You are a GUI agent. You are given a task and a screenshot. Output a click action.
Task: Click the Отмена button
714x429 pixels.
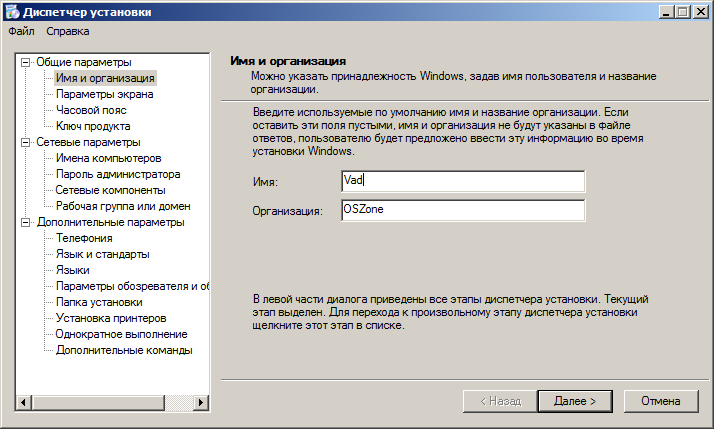[x=660, y=400]
